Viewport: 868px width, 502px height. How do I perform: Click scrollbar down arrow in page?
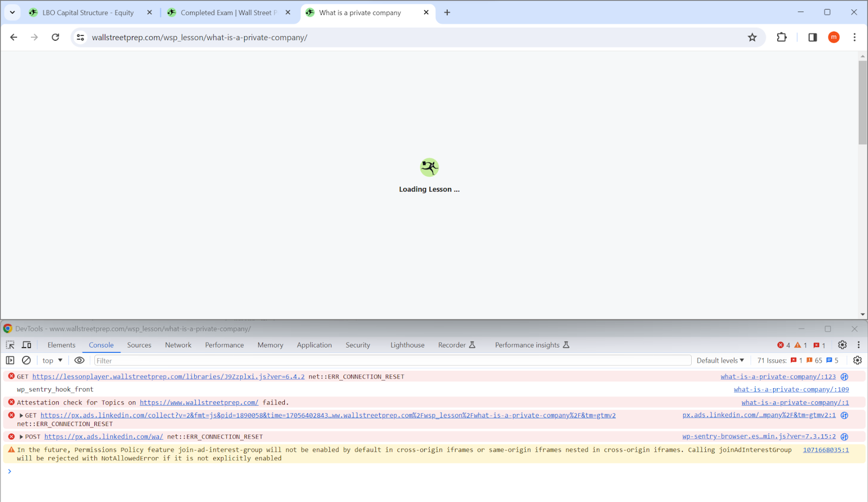pyautogui.click(x=863, y=314)
